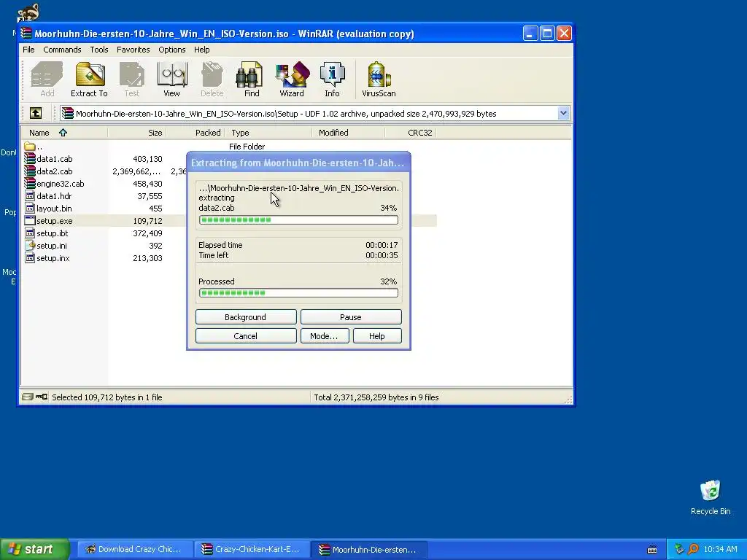
Task: Select the engine32.cab archive icon
Action: pos(29,183)
